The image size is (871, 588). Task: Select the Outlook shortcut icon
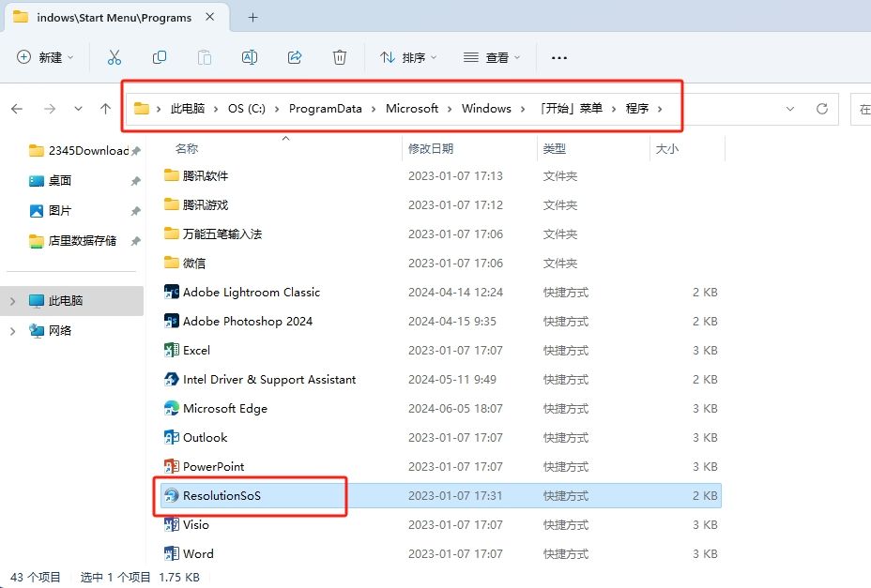point(171,438)
